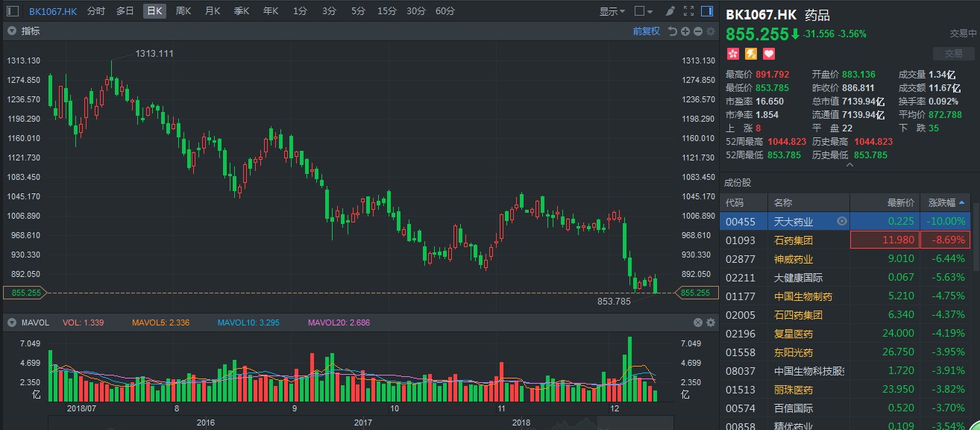
Task: Toggle the right quote panel icon
Action: (x=707, y=11)
